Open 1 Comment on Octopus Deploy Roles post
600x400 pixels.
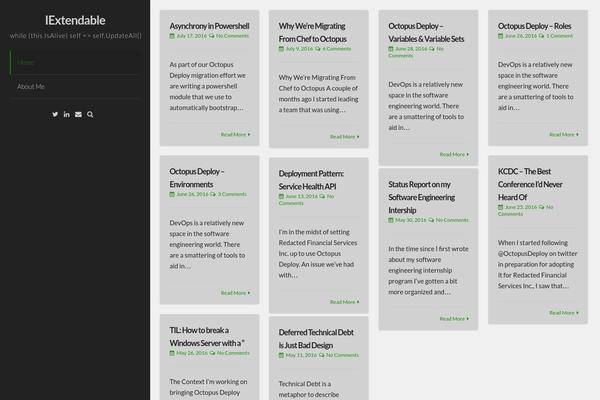pyautogui.click(x=559, y=36)
